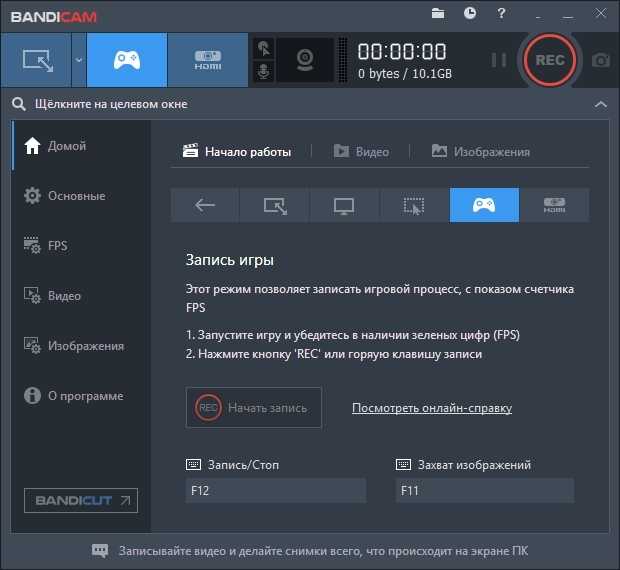
Task: Select HDMI mode in the mode strip
Action: pos(554,205)
